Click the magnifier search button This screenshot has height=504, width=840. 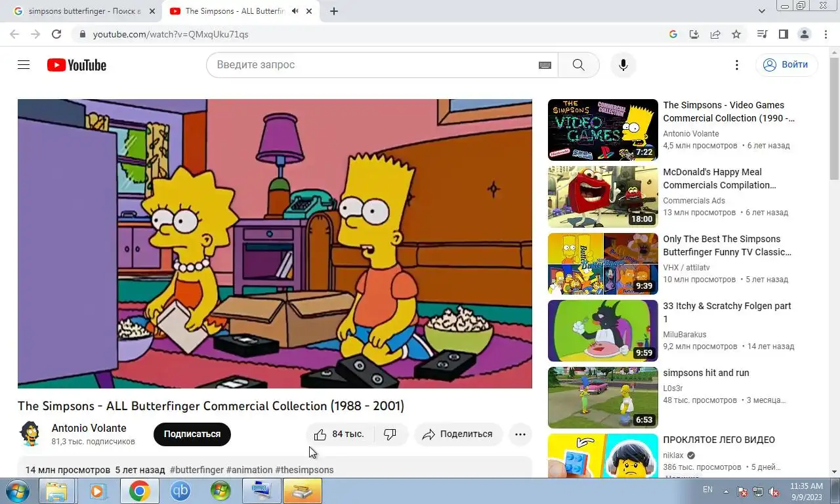(x=578, y=65)
